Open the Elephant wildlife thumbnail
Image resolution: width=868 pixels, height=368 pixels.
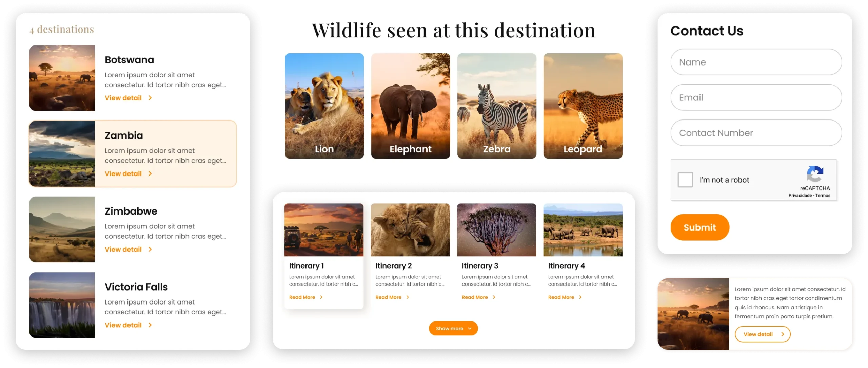[410, 106]
